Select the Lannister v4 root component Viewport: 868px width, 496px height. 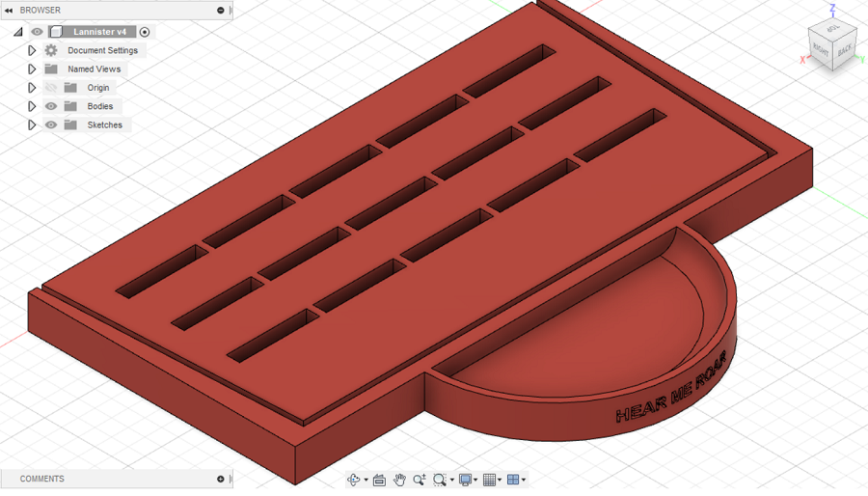click(99, 32)
